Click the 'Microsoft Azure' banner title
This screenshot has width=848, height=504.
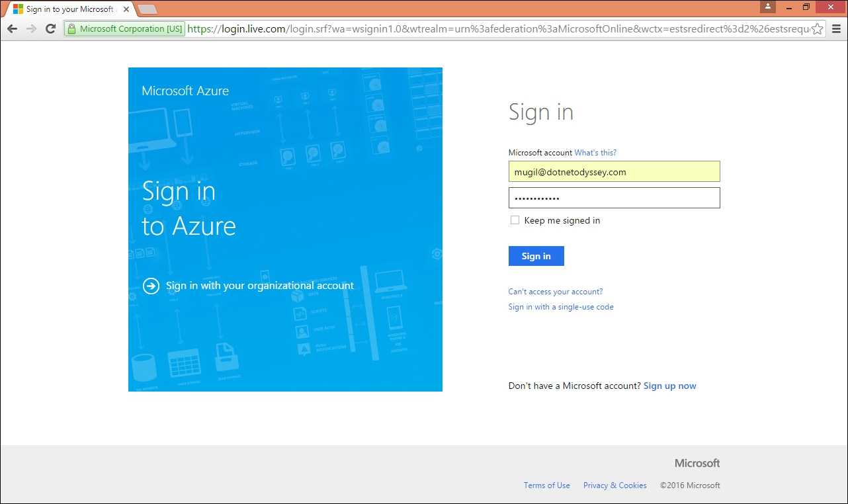[x=185, y=91]
